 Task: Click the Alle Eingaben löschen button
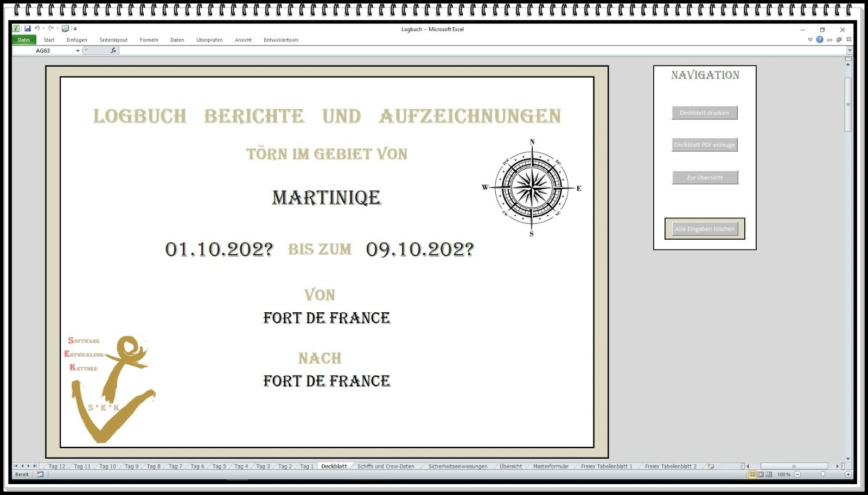[705, 229]
